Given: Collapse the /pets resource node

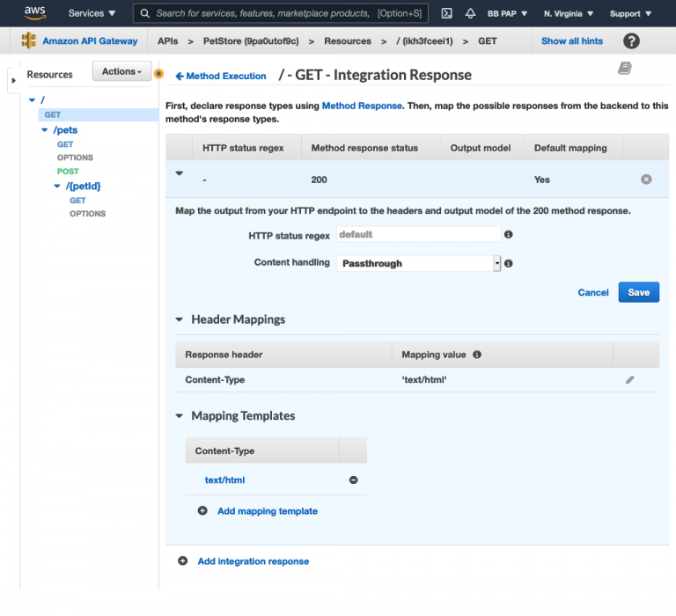Looking at the screenshot, I should click(44, 129).
